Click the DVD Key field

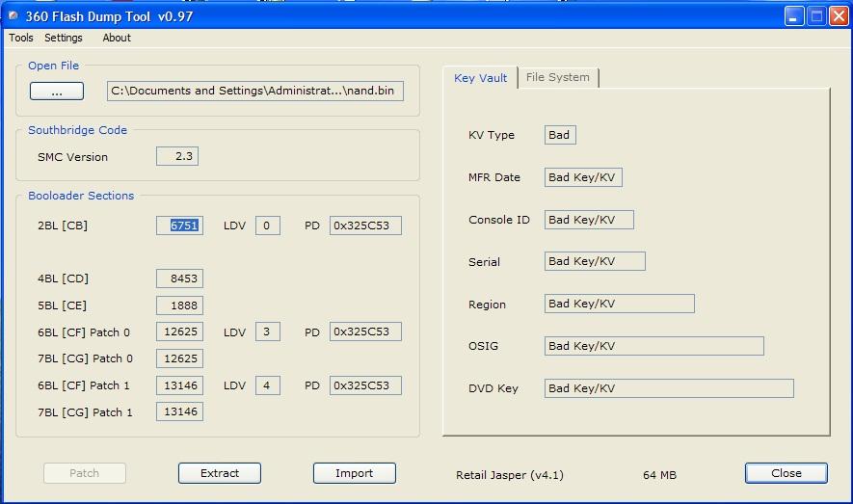pyautogui.click(x=669, y=388)
